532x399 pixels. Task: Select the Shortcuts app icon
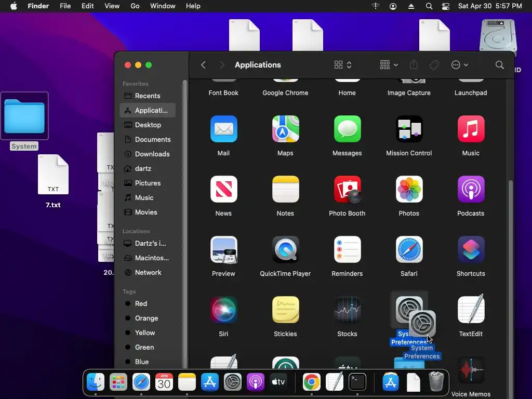471,250
